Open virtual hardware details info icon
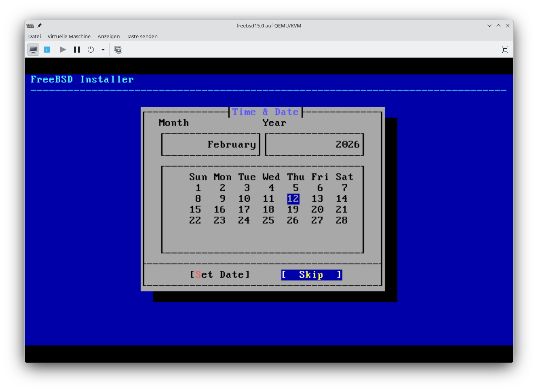The width and height of the screenshot is (538, 392). coord(47,50)
